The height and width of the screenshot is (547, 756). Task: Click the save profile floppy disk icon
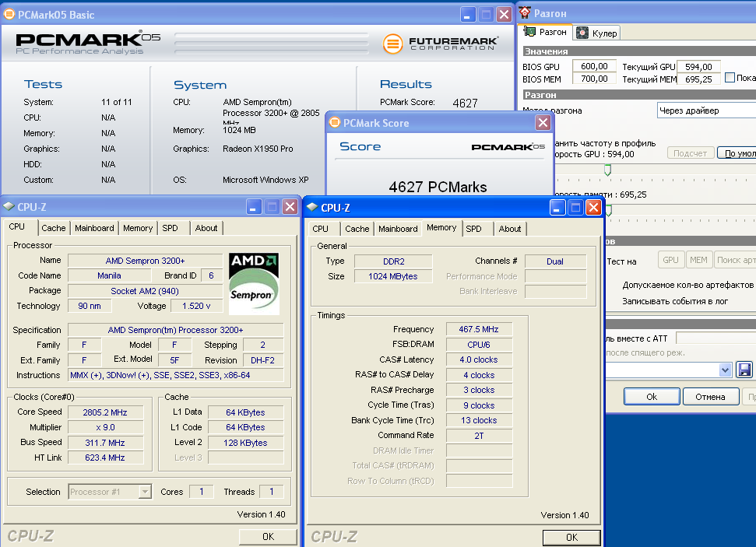coord(744,370)
